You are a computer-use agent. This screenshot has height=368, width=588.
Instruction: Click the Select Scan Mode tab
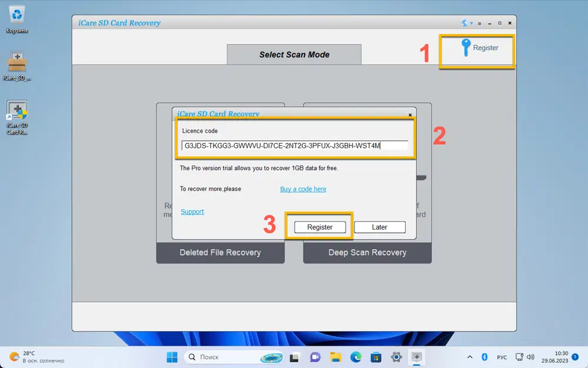point(294,54)
